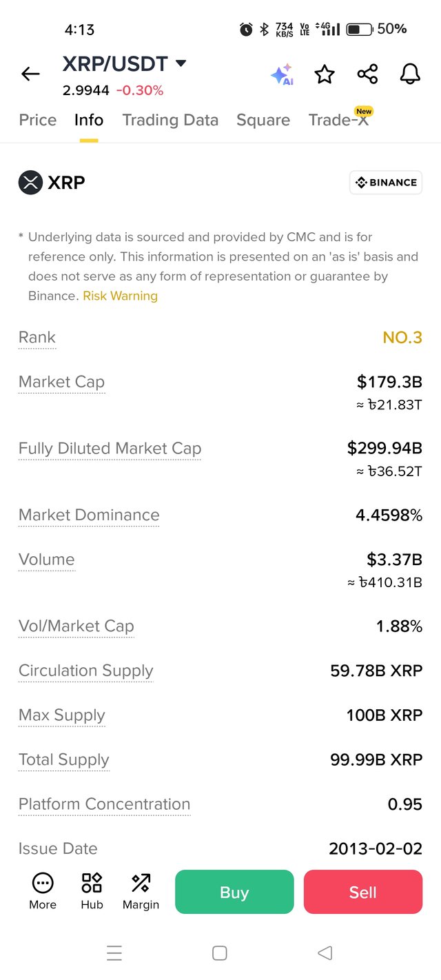
Task: Show Fully Diluted Market Cap explanation
Action: point(110,449)
